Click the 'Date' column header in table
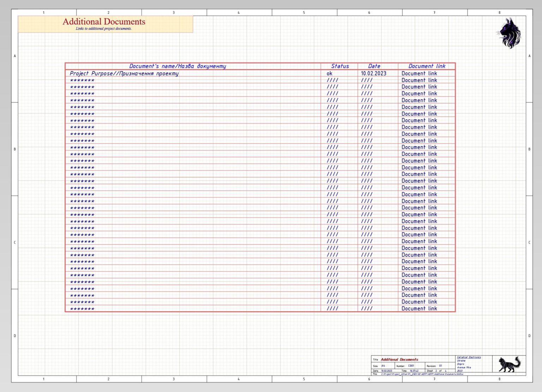The width and height of the screenshot is (542, 392). [x=374, y=66]
